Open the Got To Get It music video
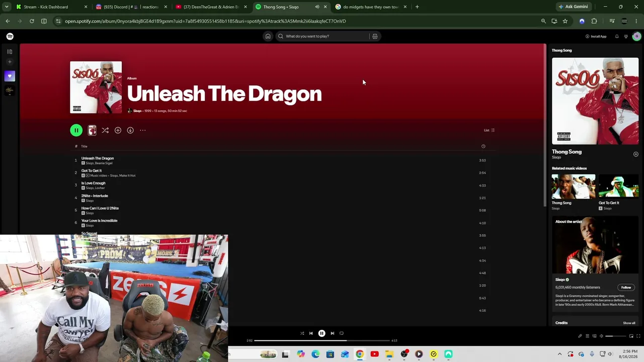The image size is (644, 362). tap(618, 187)
